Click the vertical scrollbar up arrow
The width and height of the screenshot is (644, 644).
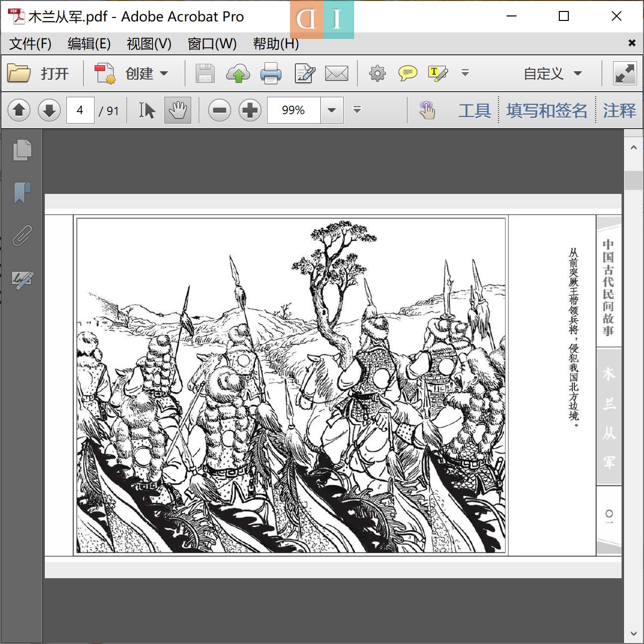tap(634, 148)
